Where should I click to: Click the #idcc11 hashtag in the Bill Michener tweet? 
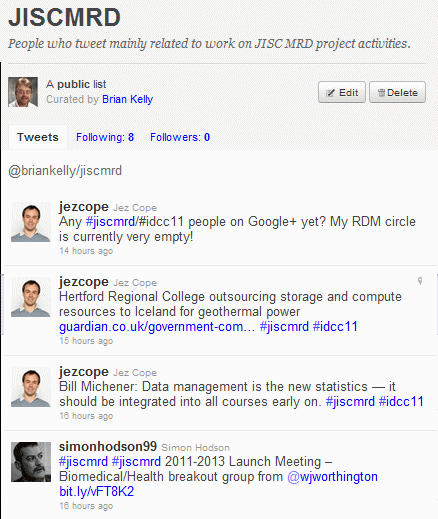coord(401,402)
